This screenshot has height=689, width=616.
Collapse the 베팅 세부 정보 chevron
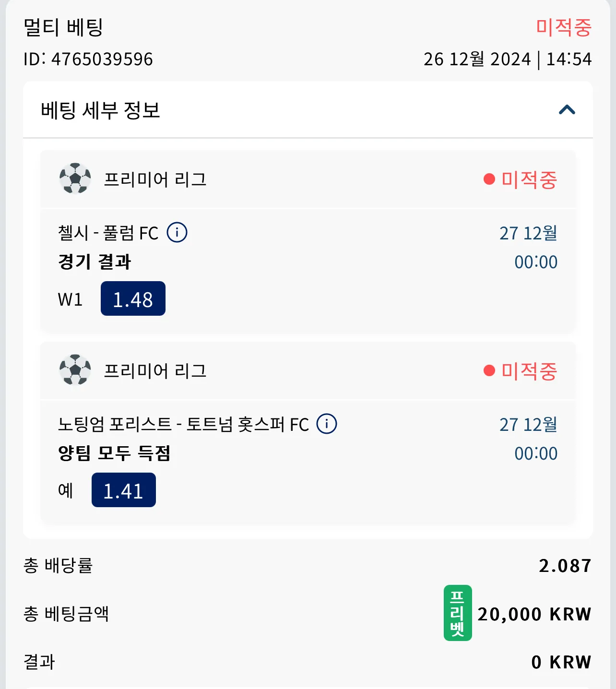tap(567, 110)
